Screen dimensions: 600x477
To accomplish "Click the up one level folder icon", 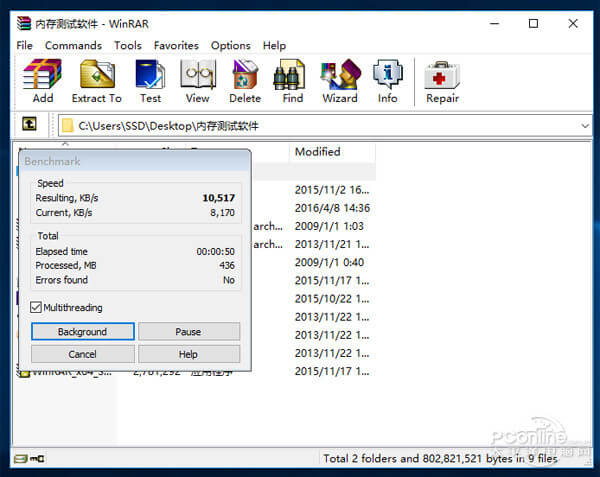I will point(30,125).
